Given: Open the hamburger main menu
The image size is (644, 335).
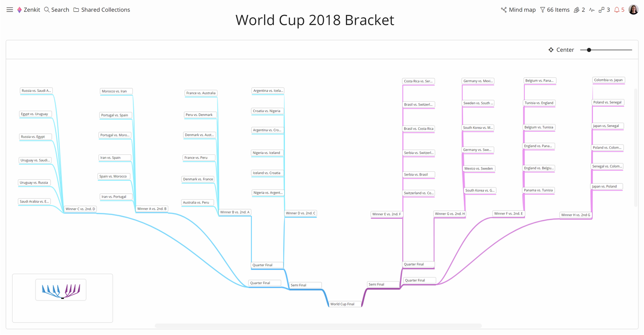Looking at the screenshot, I should (10, 10).
